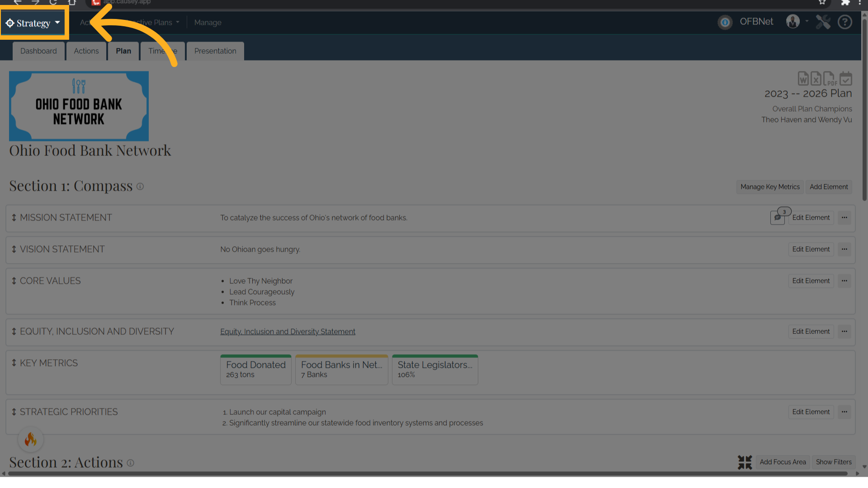
Task: Click the Core Values reorder handle
Action: point(14,281)
